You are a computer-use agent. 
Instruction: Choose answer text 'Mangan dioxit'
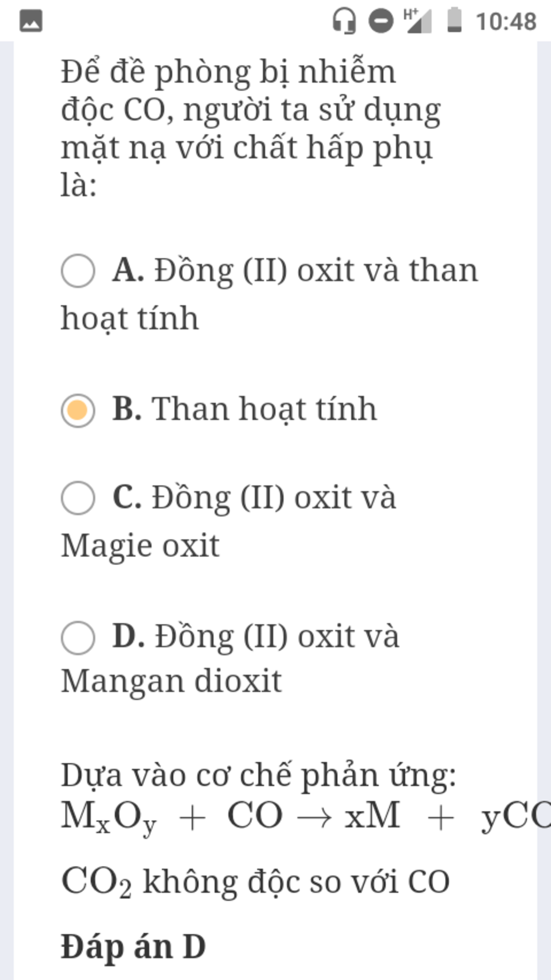click(x=171, y=681)
